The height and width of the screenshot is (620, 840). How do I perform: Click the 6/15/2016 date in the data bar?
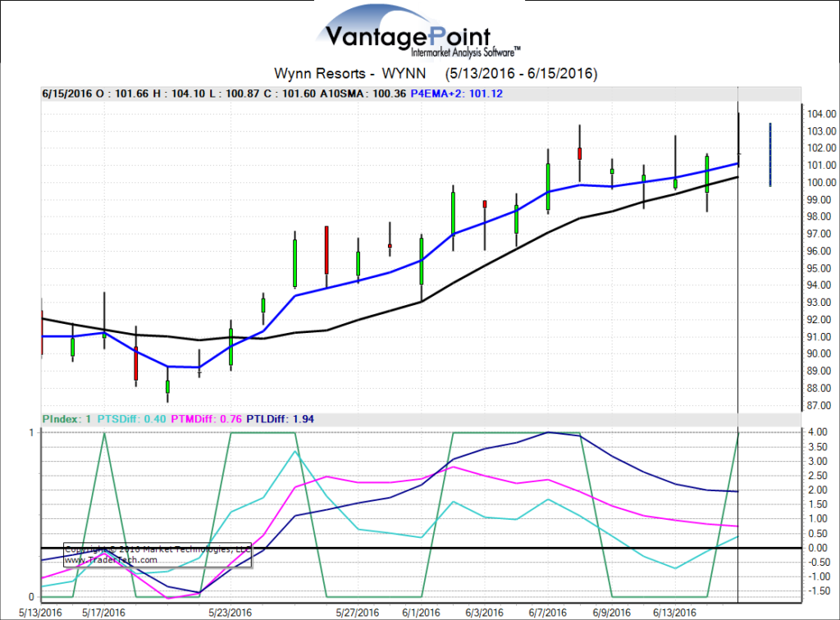pyautogui.click(x=67, y=93)
